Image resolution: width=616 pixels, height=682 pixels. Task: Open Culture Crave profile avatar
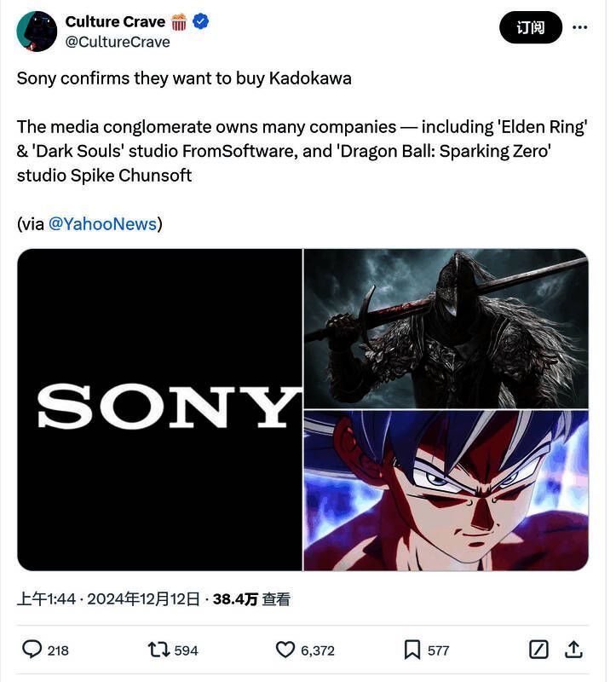[x=37, y=32]
